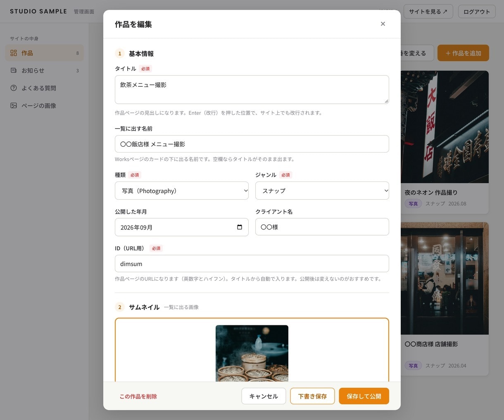Click the 夜のネオン 作品撮り card title
Screen dimensions: 504x420
coord(431,193)
